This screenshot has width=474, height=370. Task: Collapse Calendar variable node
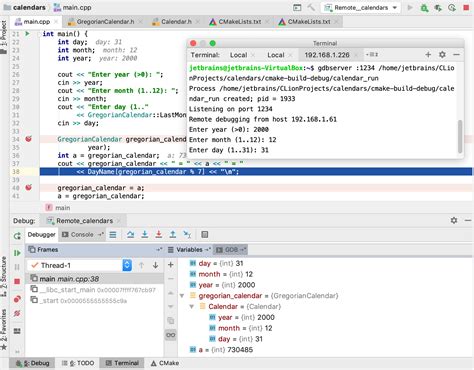pyautogui.click(x=192, y=306)
